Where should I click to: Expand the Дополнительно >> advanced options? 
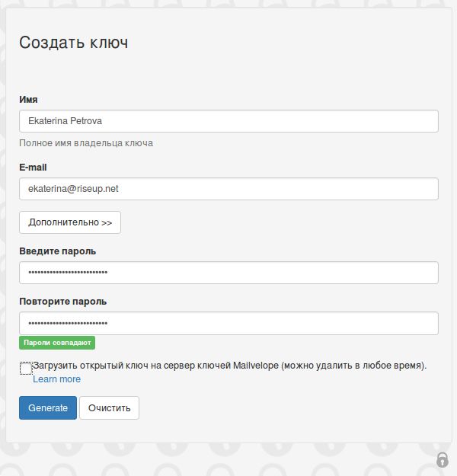coord(70,222)
